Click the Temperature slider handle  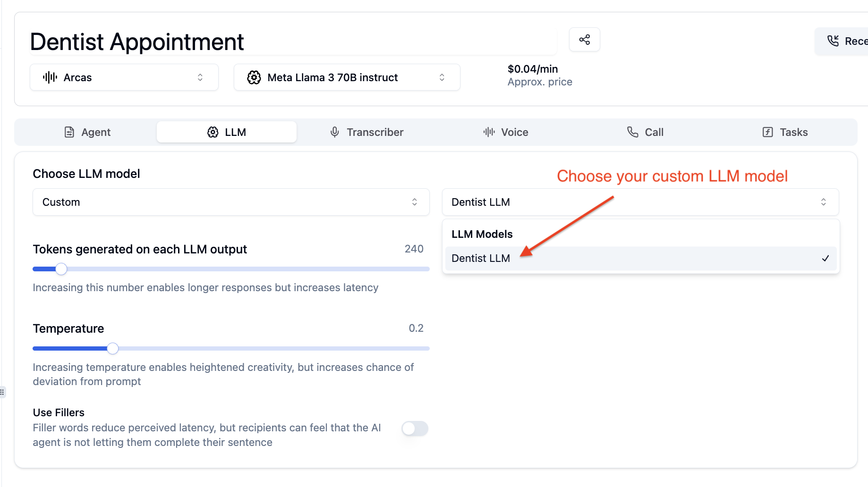[x=112, y=348]
